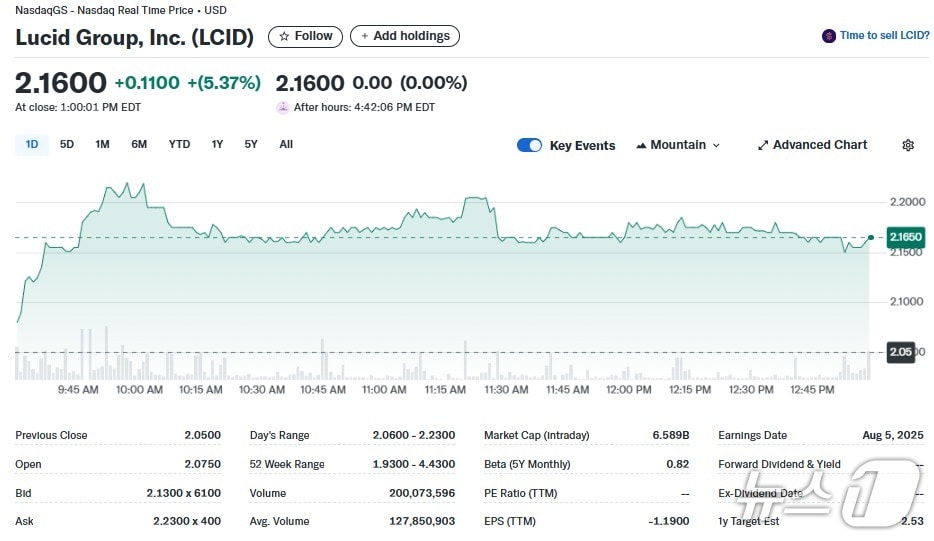The height and width of the screenshot is (541, 934).
Task: Switch chart to 1Y range
Action: 217,144
